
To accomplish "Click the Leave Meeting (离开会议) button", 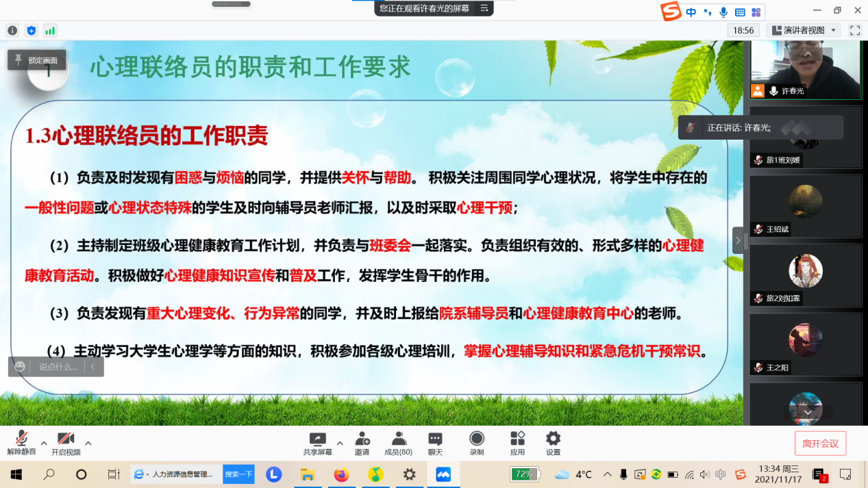I will (x=820, y=444).
